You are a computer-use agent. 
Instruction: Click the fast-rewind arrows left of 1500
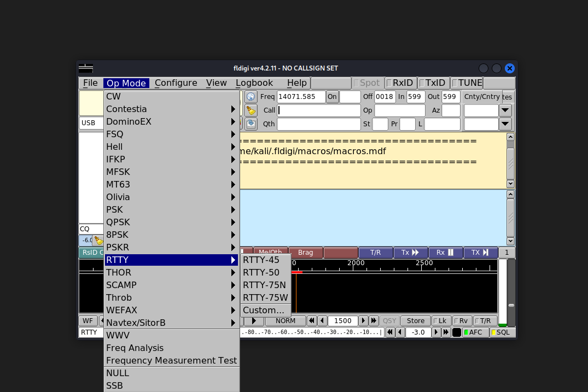point(312,321)
